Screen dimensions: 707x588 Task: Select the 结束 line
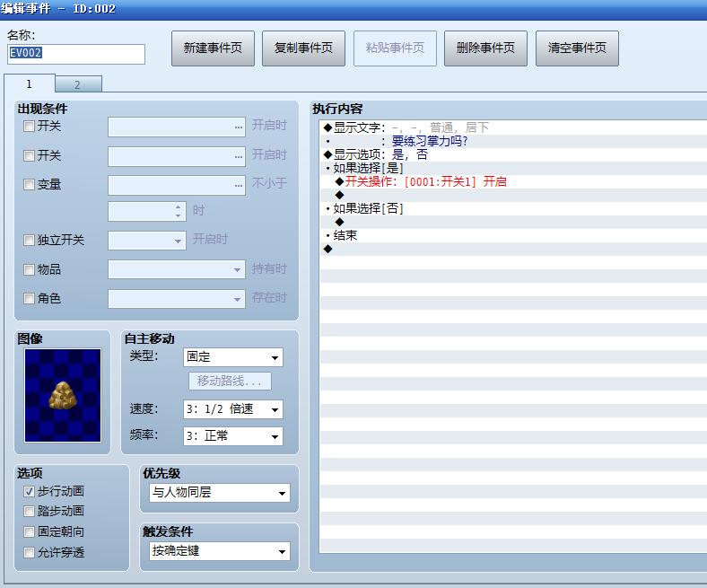513,235
